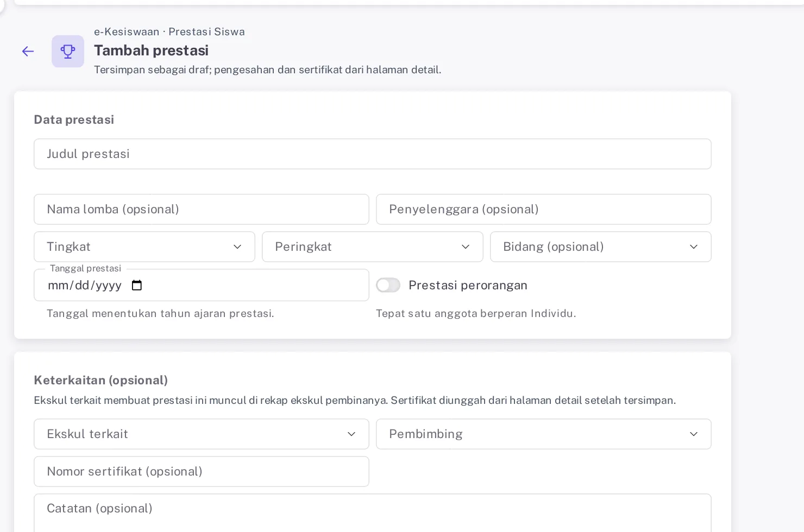Select the Ekskul terkait dropdown
Viewport: 804px width, 532px height.
202,434
